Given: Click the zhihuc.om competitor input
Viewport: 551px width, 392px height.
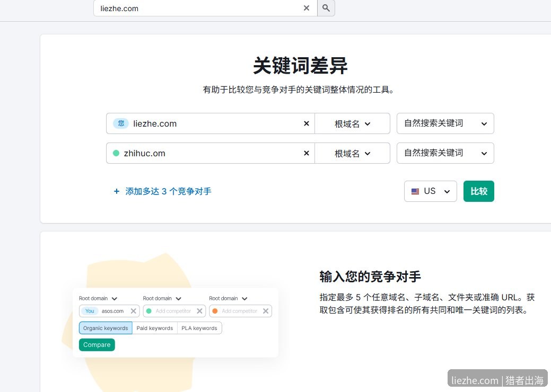Looking at the screenshot, I should 211,153.
